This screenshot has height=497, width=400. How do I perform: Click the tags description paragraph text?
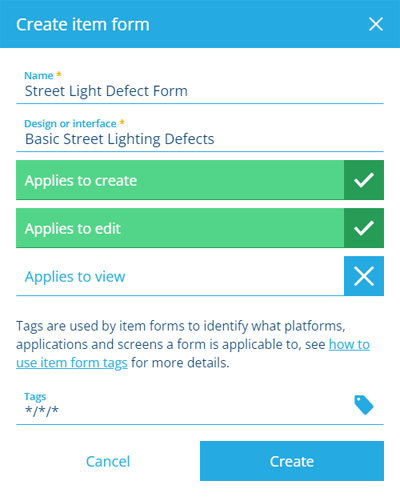(193, 344)
